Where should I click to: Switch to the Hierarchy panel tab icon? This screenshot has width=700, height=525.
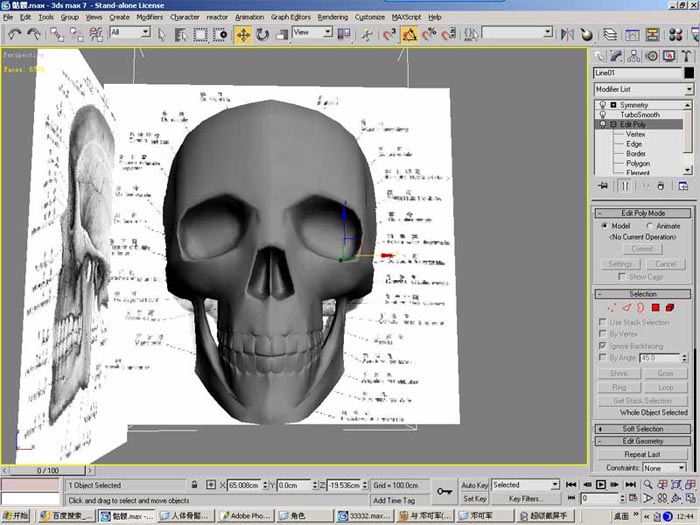tap(633, 56)
